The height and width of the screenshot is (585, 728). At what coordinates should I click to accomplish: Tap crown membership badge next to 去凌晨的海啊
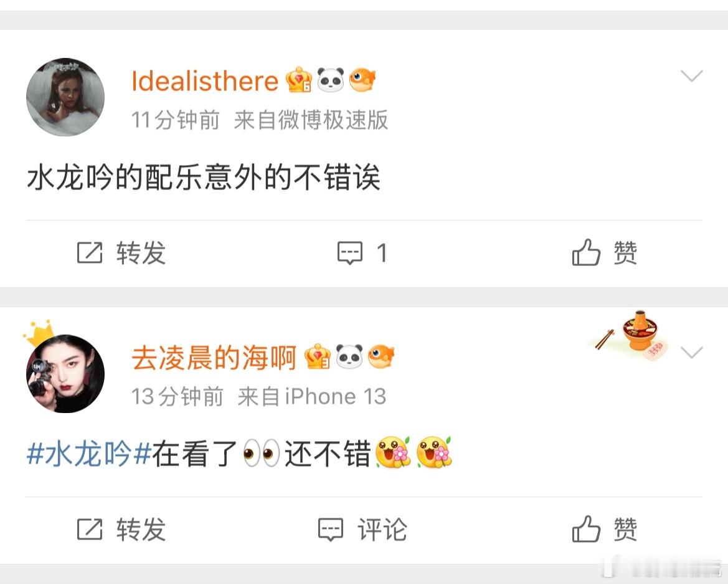pos(318,356)
